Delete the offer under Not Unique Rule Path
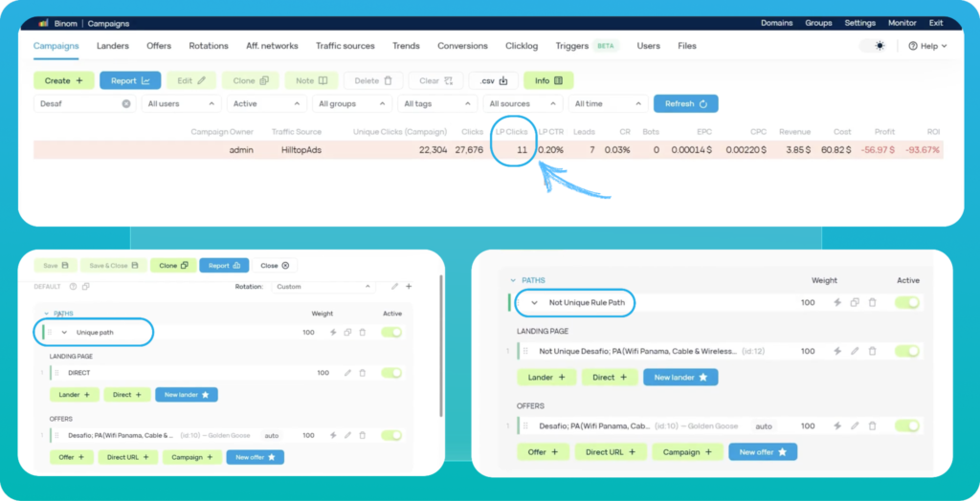The width and height of the screenshot is (980, 501). point(872,426)
